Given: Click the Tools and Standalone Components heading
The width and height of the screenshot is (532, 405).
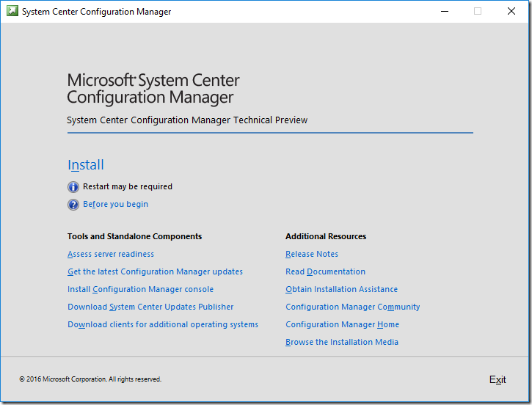Looking at the screenshot, I should pyautogui.click(x=134, y=236).
